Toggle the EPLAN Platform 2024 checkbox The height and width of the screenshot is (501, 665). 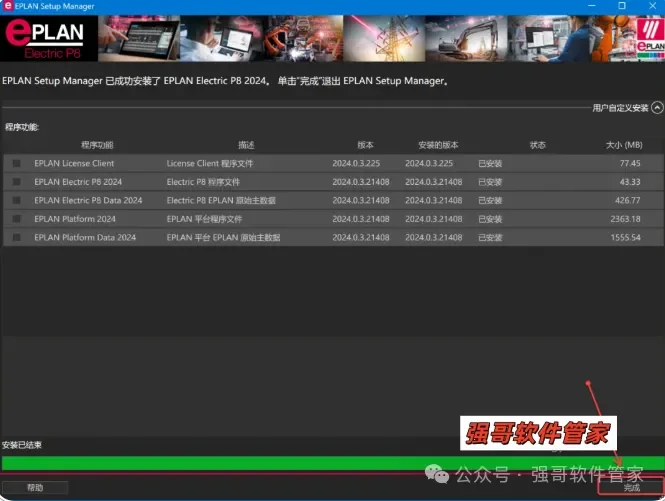(x=17, y=219)
